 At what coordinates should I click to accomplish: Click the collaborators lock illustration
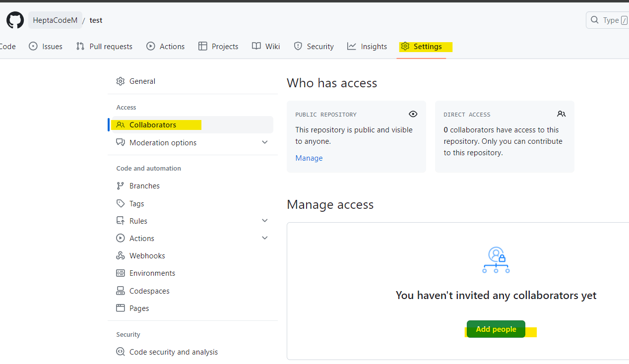496,260
